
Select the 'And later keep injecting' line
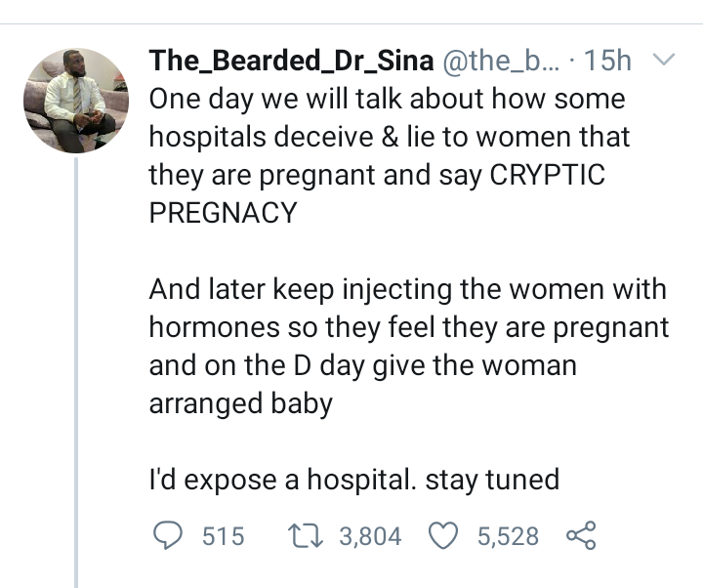[x=408, y=288]
